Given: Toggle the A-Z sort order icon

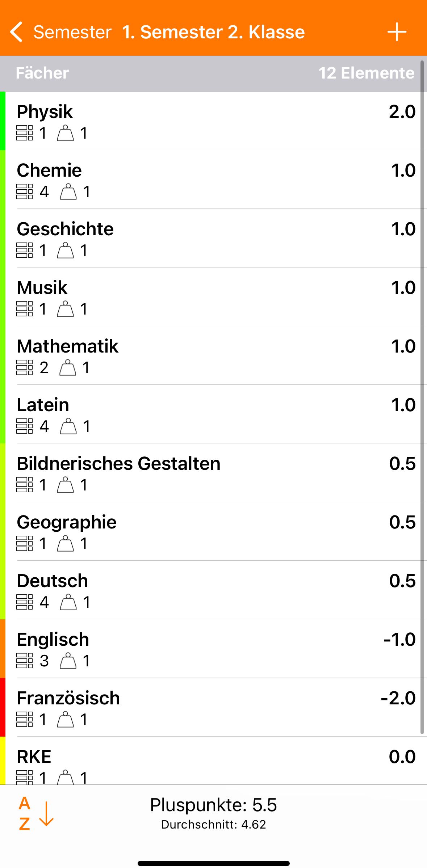Looking at the screenshot, I should coord(35,814).
